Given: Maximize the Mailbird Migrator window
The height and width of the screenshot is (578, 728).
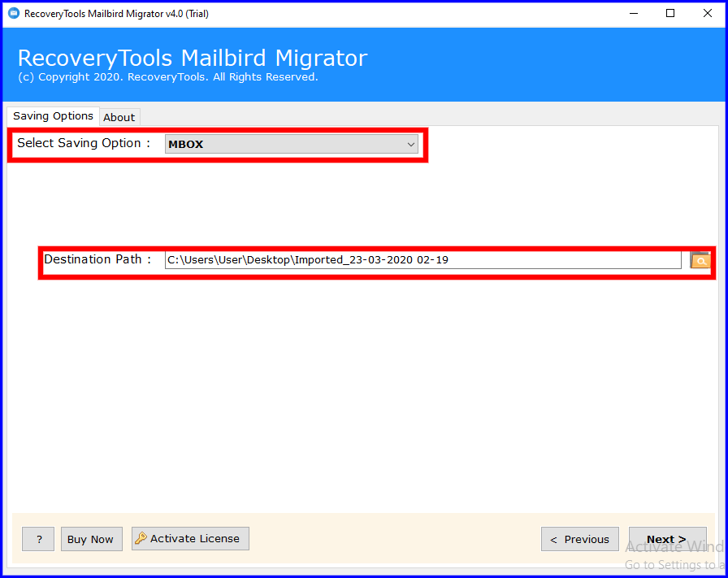Looking at the screenshot, I should click(670, 14).
